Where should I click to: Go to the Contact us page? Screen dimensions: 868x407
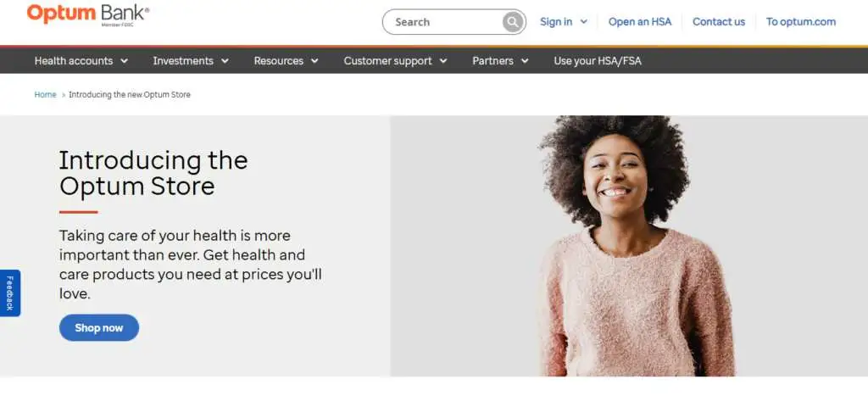tap(719, 21)
